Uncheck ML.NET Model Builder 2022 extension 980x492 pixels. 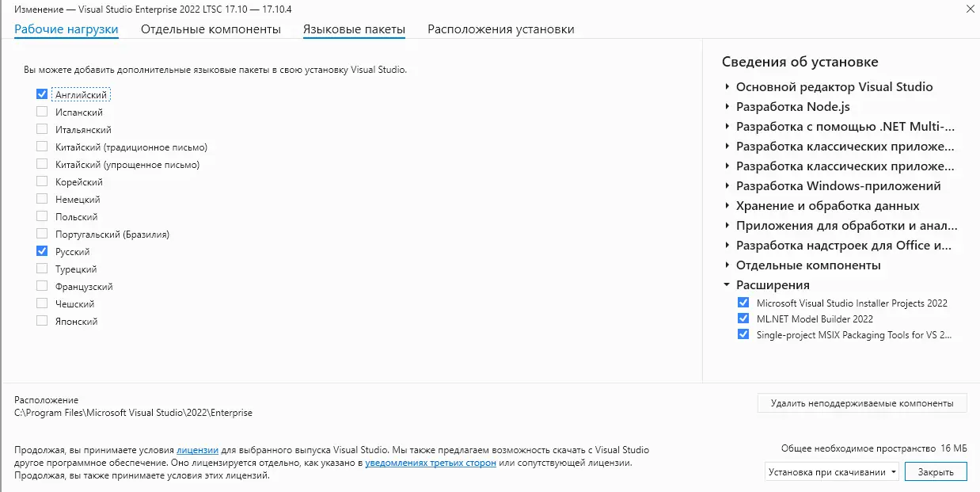point(743,318)
